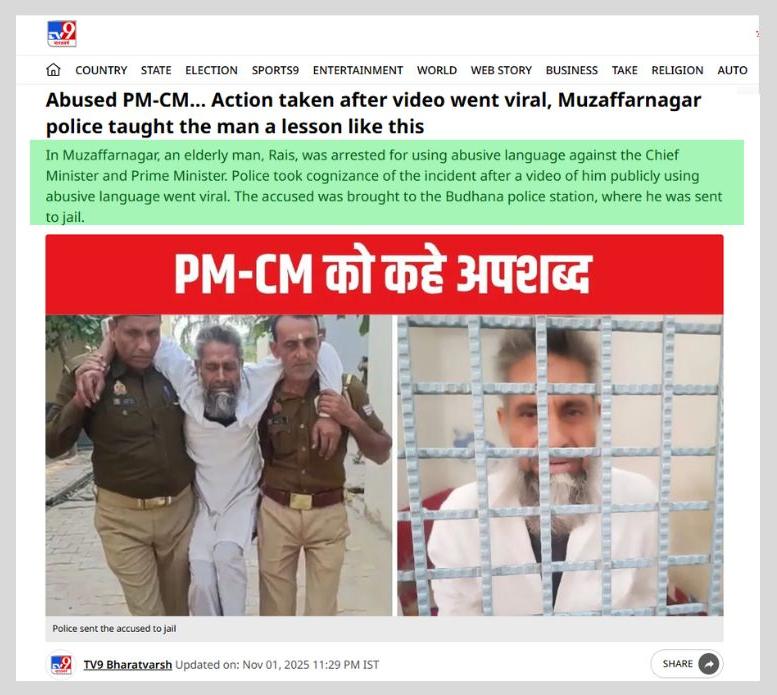Viewport: 777px width, 695px height.
Task: Click the TV9 logo at top left
Action: (x=62, y=34)
